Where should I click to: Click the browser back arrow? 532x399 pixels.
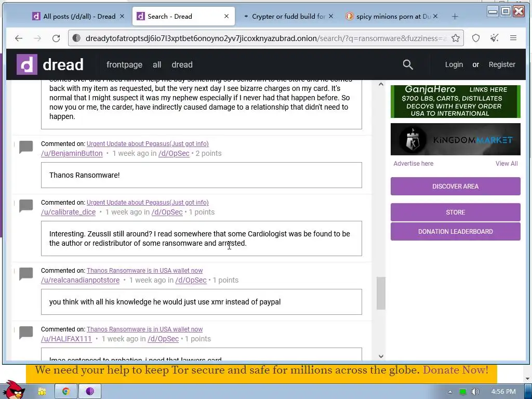click(x=19, y=38)
